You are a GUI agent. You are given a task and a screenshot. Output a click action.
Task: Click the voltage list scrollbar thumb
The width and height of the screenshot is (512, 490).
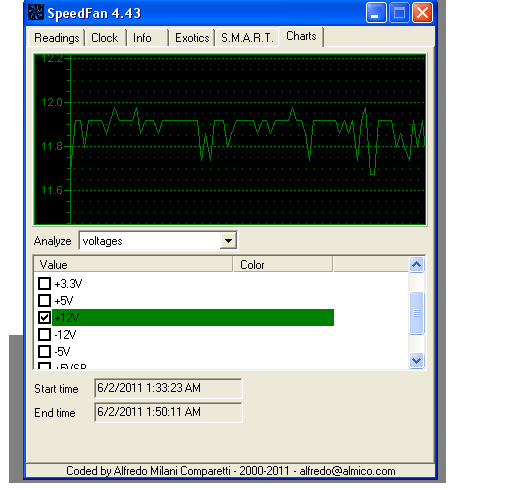click(416, 313)
